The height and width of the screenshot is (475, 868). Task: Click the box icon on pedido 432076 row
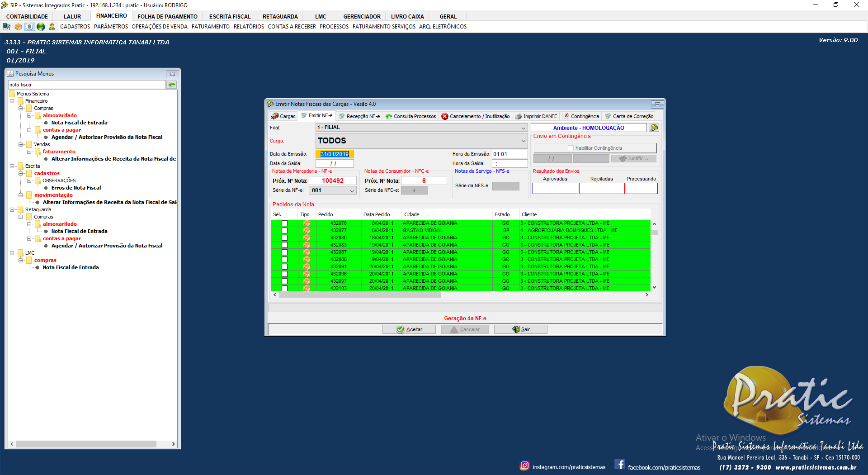click(307, 223)
